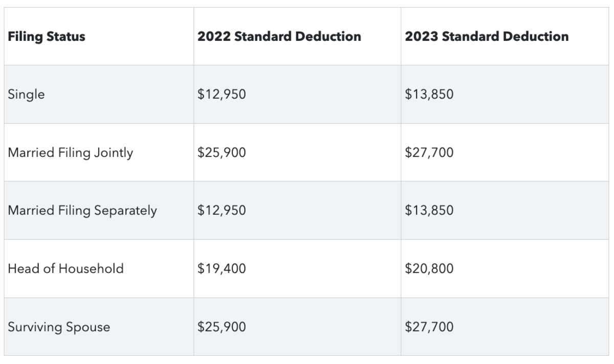614x364 pixels.
Task: Click the word Deduction in 2023 header
Action: tap(536, 37)
